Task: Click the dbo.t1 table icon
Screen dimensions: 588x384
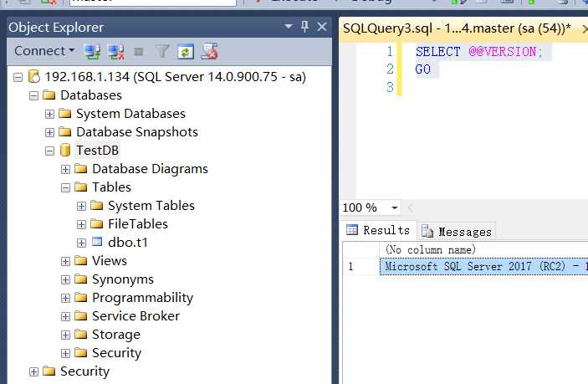Action: pos(97,242)
